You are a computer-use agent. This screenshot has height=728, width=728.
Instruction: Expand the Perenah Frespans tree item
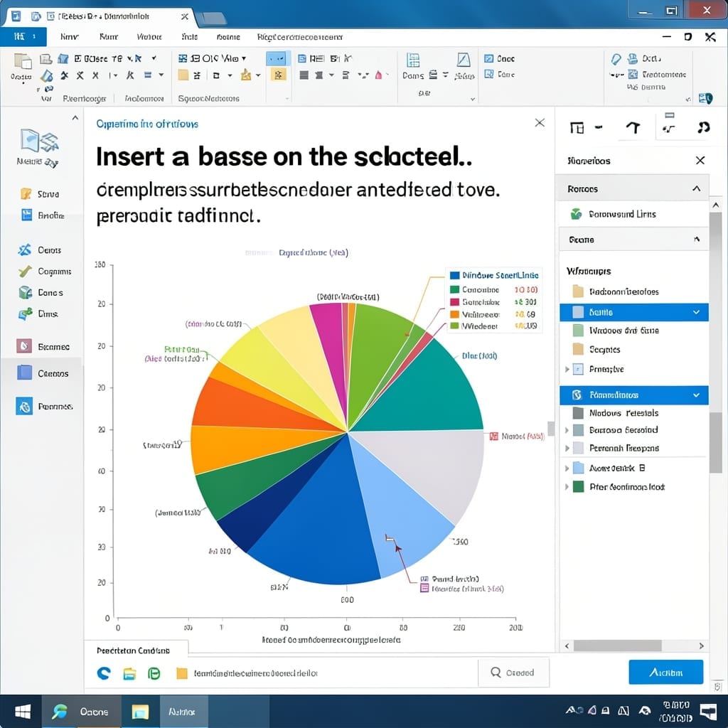pos(567,448)
